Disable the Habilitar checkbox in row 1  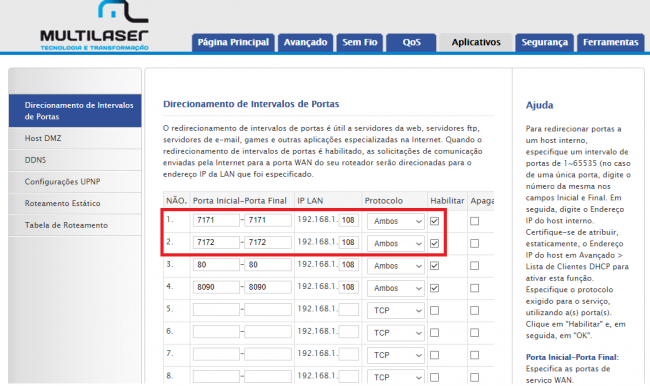pyautogui.click(x=434, y=221)
